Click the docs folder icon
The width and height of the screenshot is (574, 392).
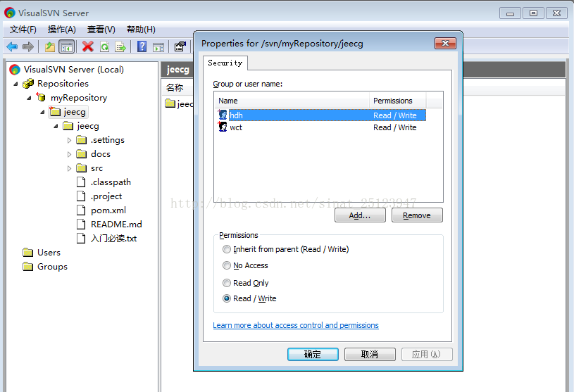[x=81, y=154]
